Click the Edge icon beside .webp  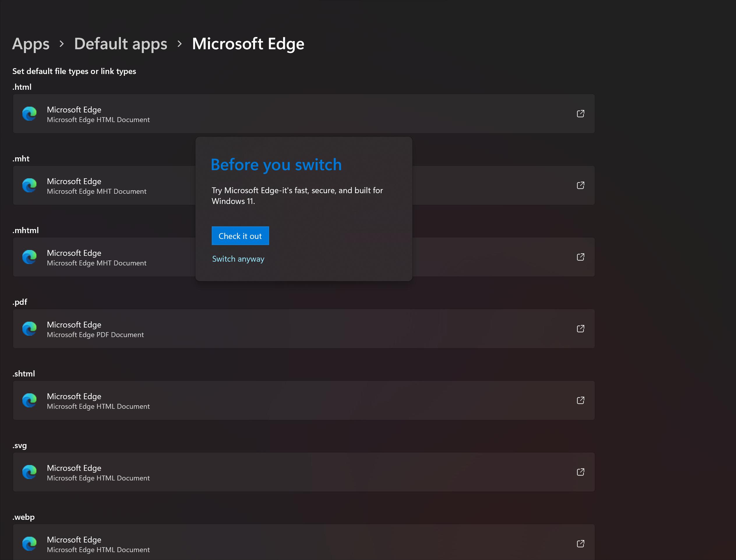point(30,543)
